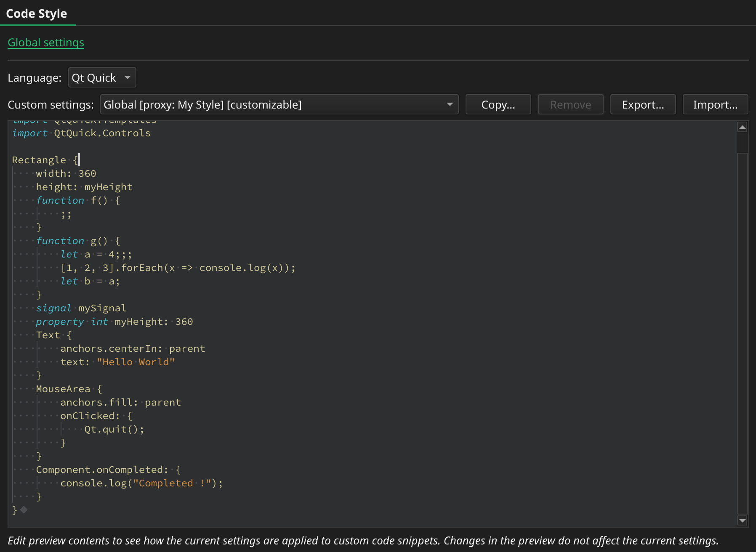Click the Import... button

click(x=715, y=104)
